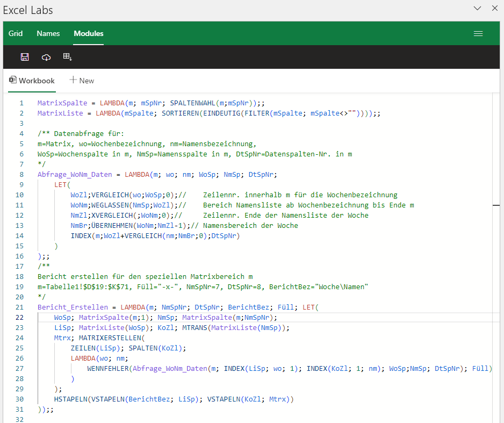Create a New module tab

pos(82,81)
